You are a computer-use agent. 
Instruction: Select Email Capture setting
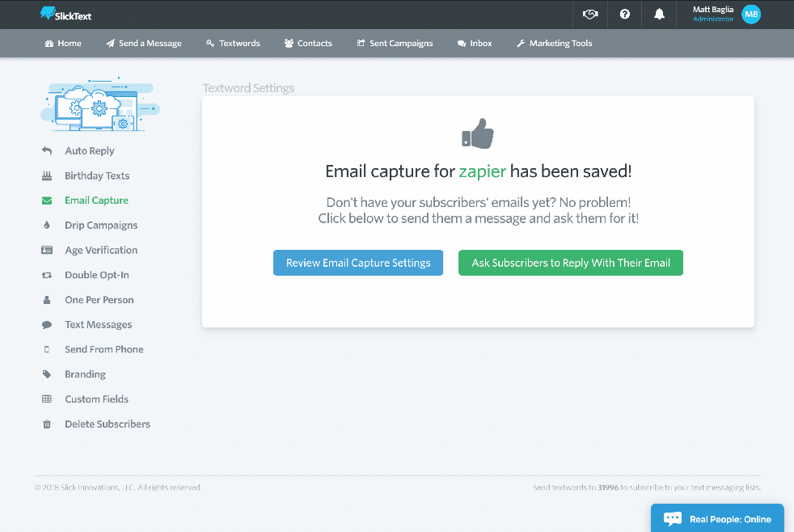(96, 201)
